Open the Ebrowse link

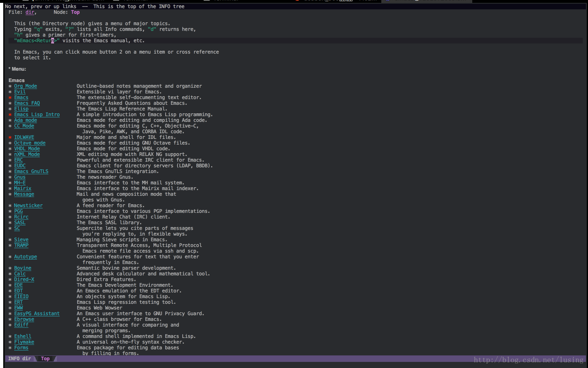24,319
